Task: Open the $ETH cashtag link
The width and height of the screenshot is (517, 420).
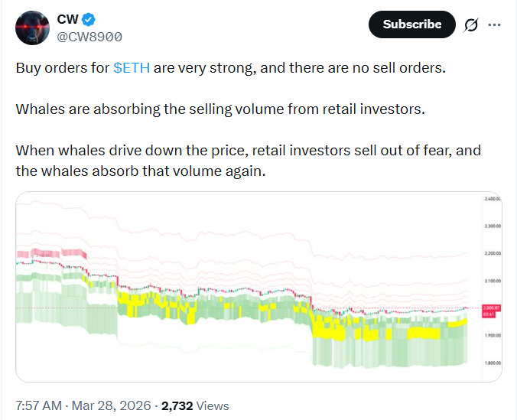Action: [132, 67]
